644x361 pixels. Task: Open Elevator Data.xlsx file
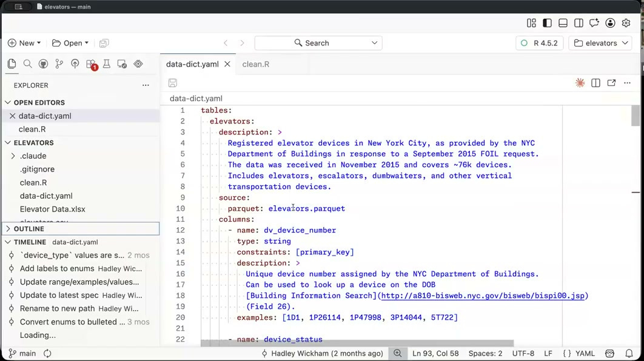[x=53, y=209]
